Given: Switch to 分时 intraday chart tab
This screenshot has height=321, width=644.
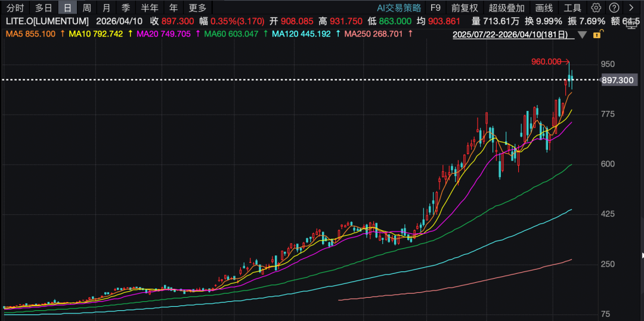Looking at the screenshot, I should [16, 8].
